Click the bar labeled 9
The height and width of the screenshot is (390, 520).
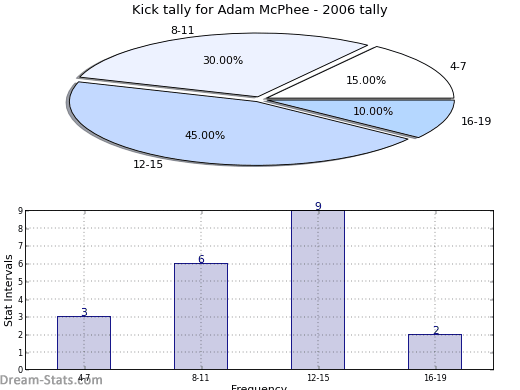tap(318, 290)
